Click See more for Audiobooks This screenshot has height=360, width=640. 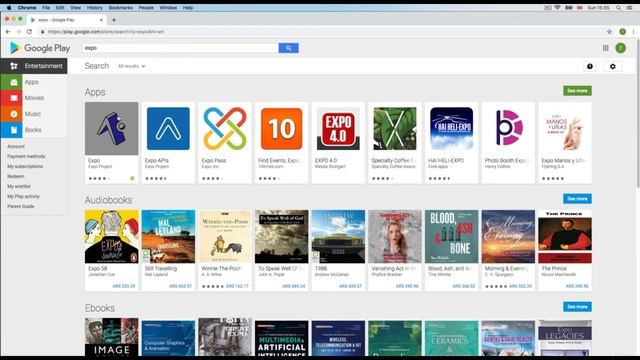(x=577, y=199)
